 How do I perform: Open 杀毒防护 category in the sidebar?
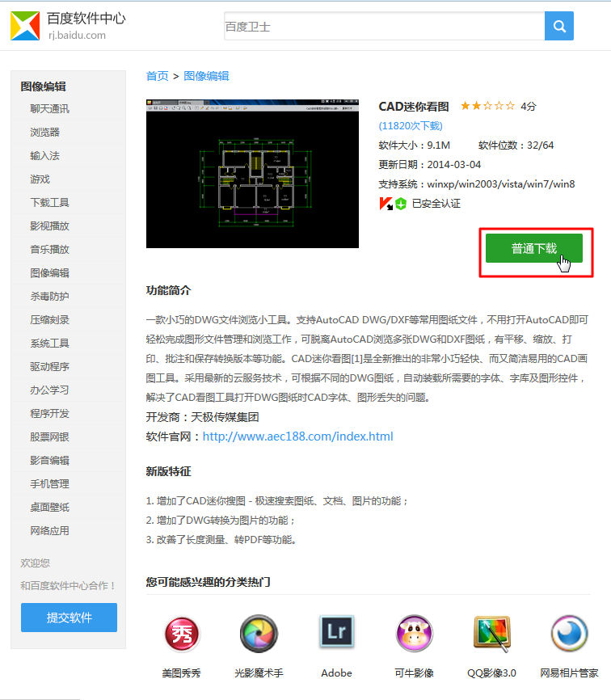click(x=49, y=297)
